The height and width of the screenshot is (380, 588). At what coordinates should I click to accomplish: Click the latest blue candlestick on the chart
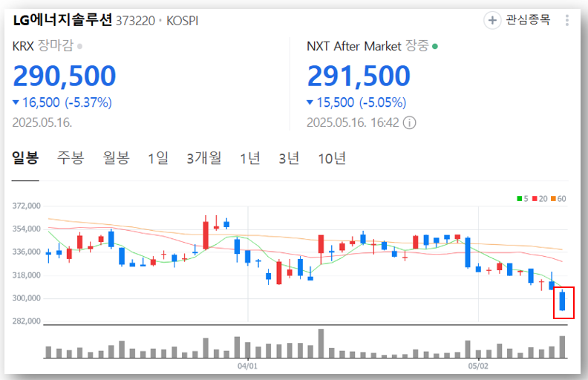(562, 301)
